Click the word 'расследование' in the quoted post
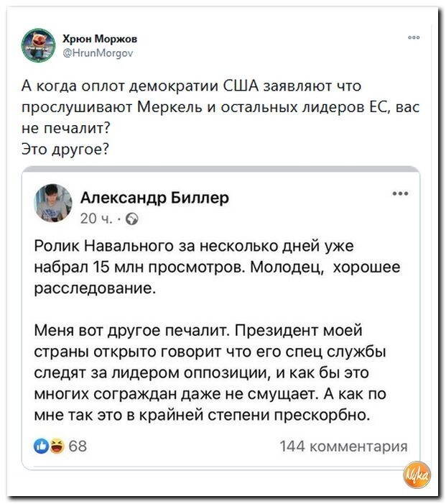Image resolution: width=446 pixels, height=504 pixels. point(95,288)
